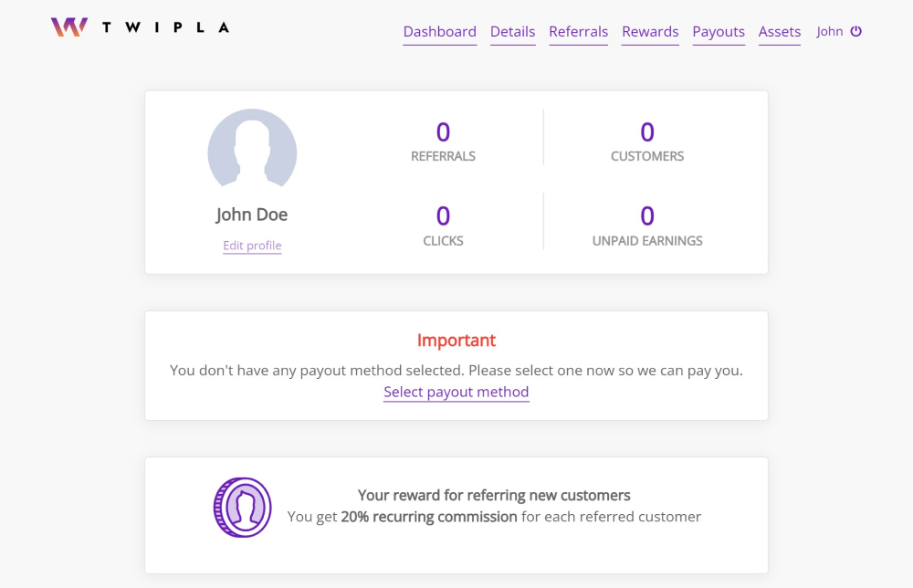Click the John Doe name text

click(252, 215)
